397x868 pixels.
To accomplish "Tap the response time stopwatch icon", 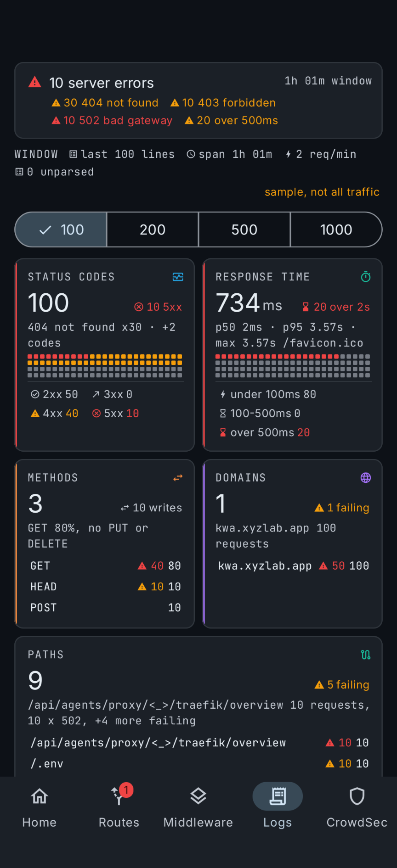I will (x=366, y=277).
